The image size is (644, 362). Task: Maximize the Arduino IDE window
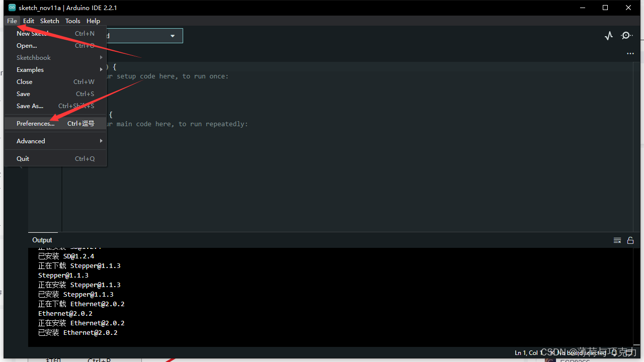click(605, 8)
